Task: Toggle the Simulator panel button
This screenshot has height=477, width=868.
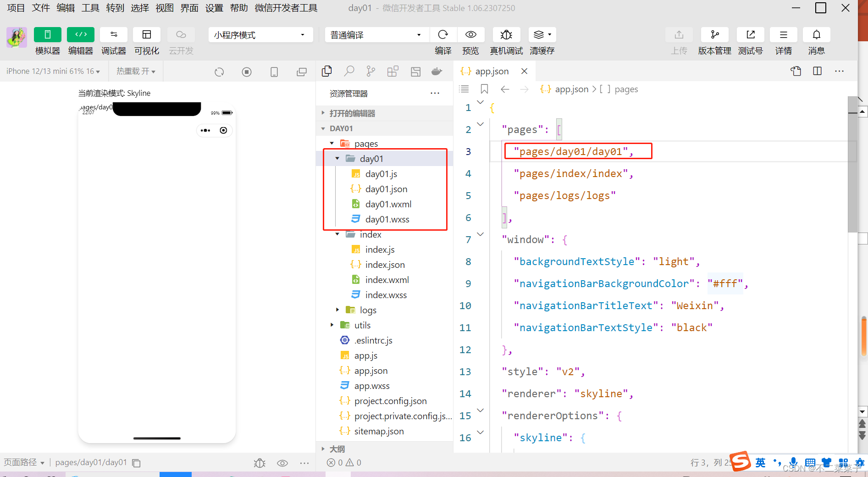Action: point(47,35)
